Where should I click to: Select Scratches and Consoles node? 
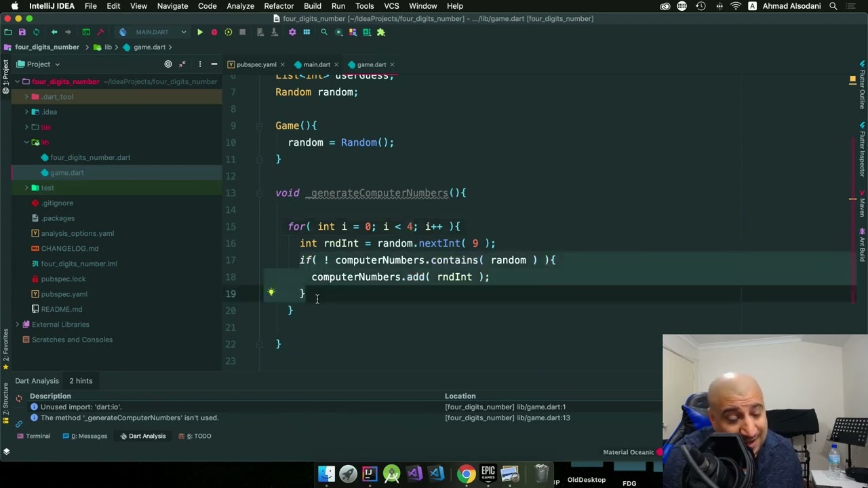(72, 340)
